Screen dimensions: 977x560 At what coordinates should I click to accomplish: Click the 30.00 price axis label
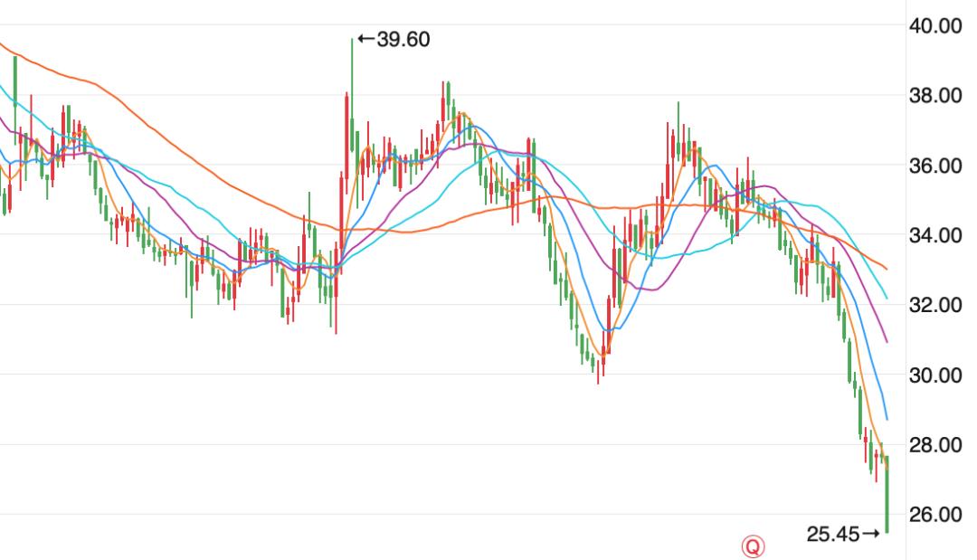click(935, 375)
